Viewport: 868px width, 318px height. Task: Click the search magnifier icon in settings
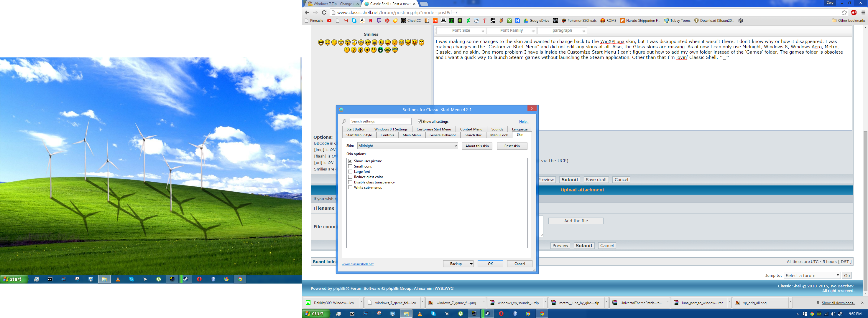(x=344, y=122)
